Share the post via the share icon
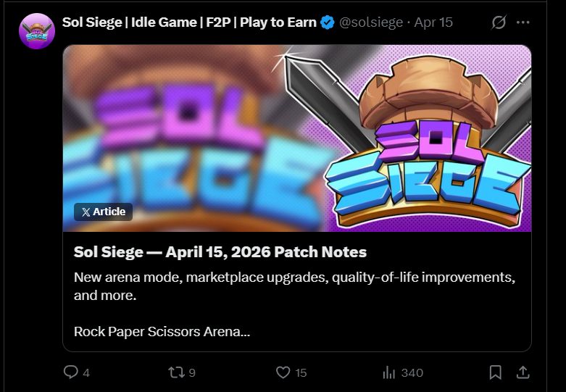The height and width of the screenshot is (392, 566). point(522,372)
